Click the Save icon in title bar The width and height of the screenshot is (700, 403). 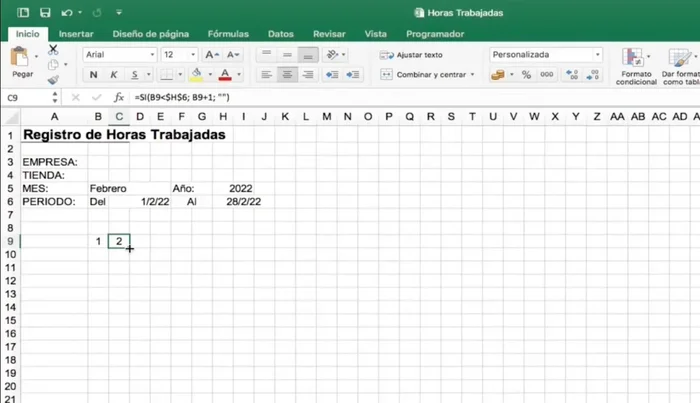(x=45, y=12)
